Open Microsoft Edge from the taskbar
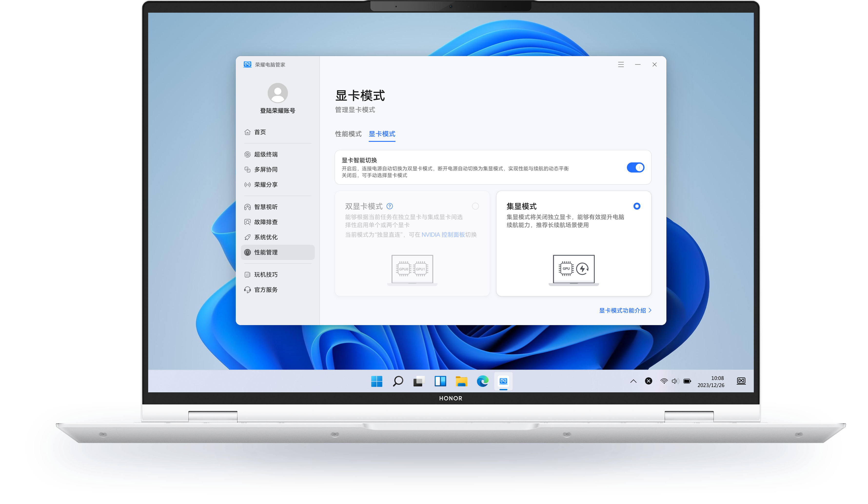The image size is (868, 504). [482, 381]
